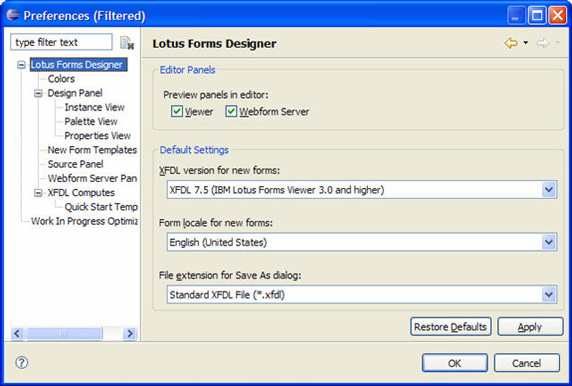Click the Apply button
This screenshot has height=386, width=572.
[x=530, y=327]
